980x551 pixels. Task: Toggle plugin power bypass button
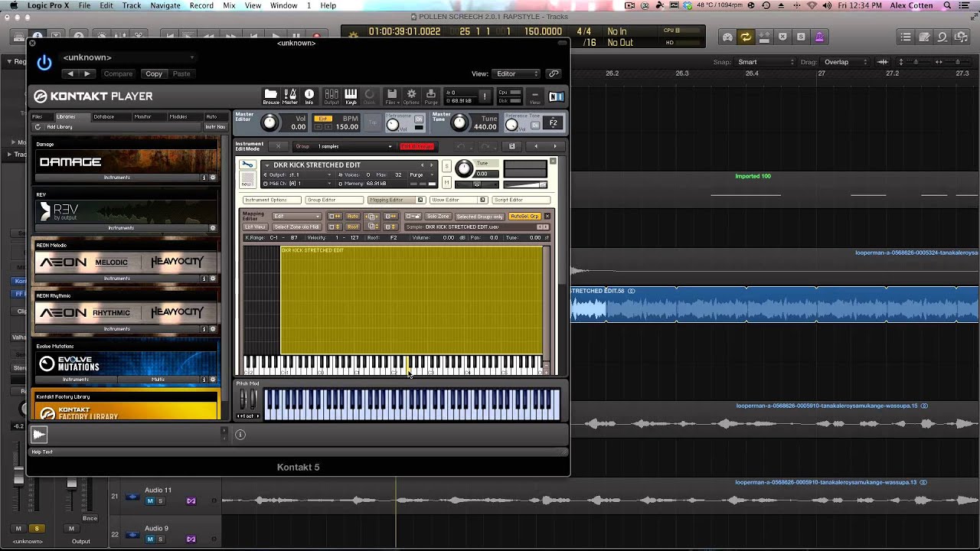tap(44, 64)
